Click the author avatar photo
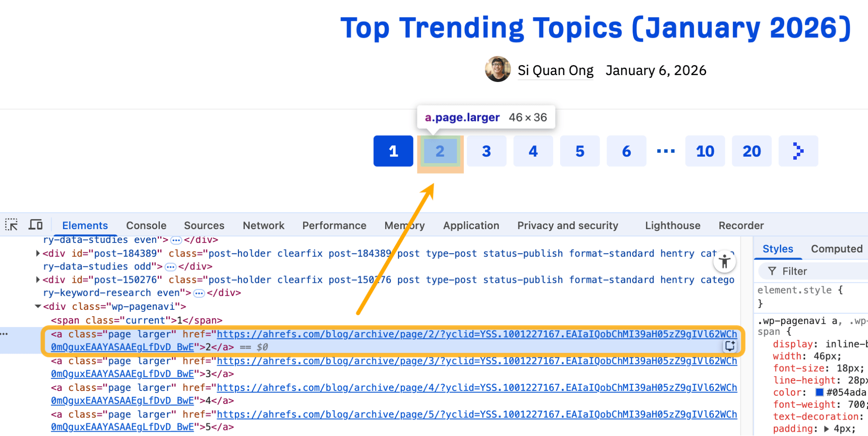 (498, 69)
